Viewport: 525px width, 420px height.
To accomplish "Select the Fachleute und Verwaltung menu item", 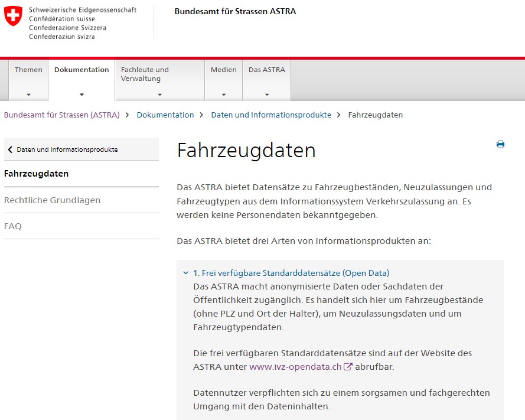I will (x=145, y=74).
